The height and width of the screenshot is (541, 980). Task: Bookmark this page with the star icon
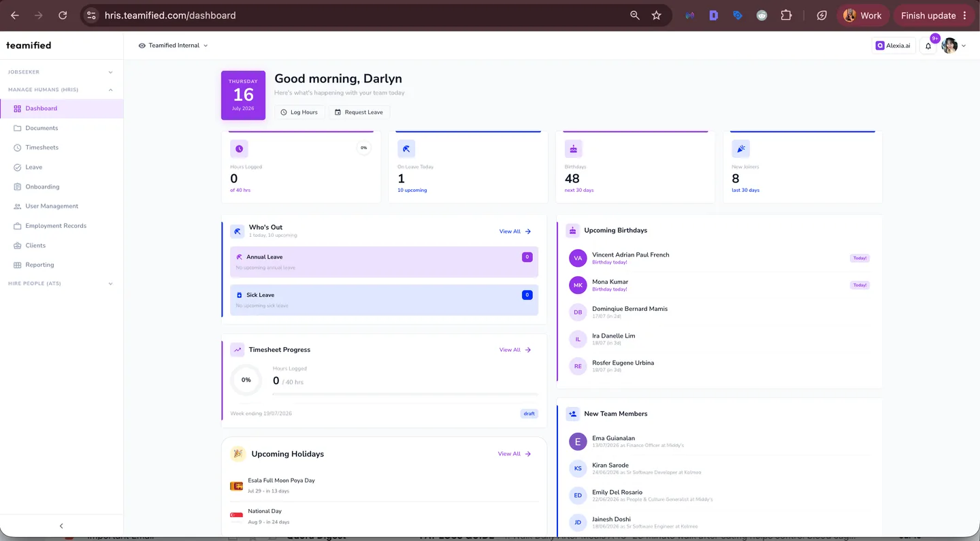(x=656, y=15)
